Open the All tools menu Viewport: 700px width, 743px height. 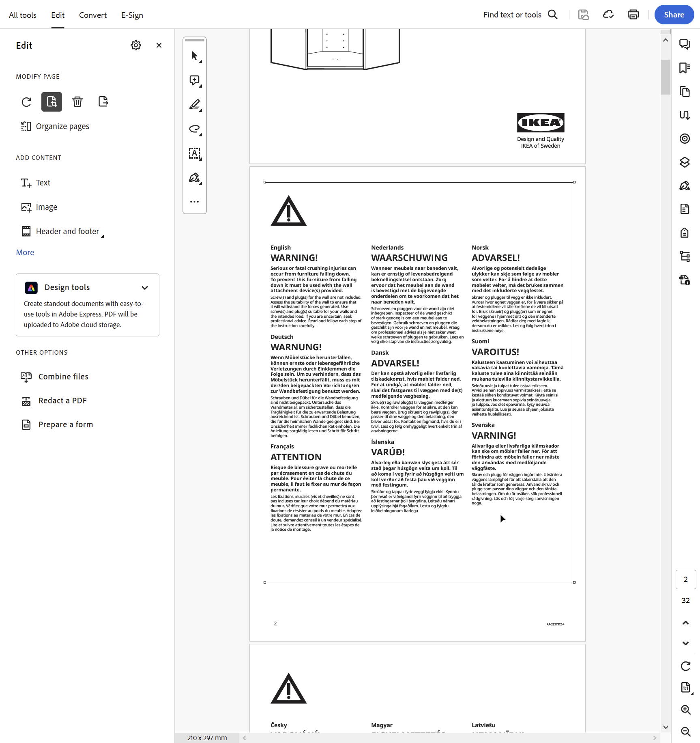point(22,15)
